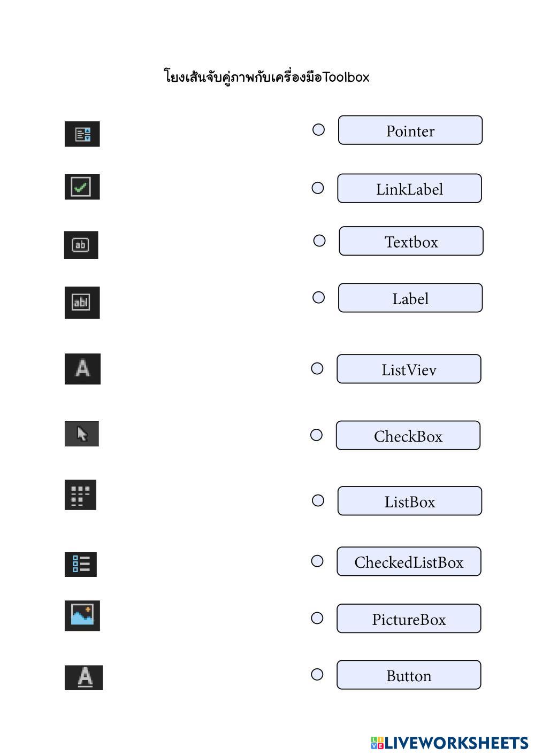
Task: Click the list box icon with scroll arrows
Action: pyautogui.click(x=82, y=134)
